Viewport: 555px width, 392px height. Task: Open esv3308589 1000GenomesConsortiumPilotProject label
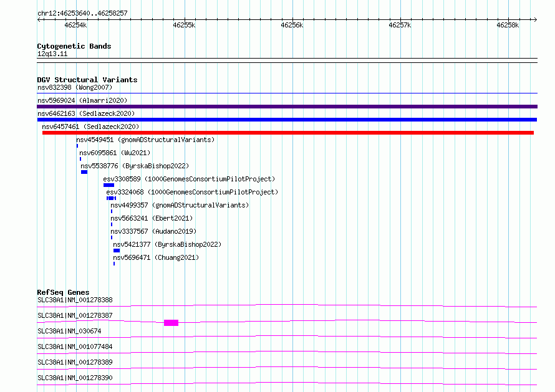point(189,179)
